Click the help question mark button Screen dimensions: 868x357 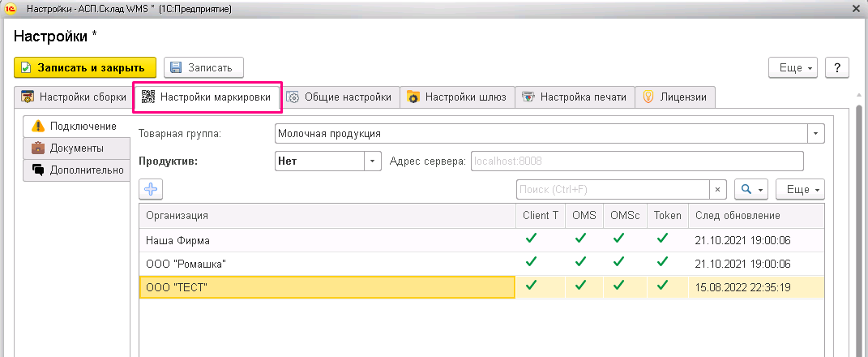837,67
